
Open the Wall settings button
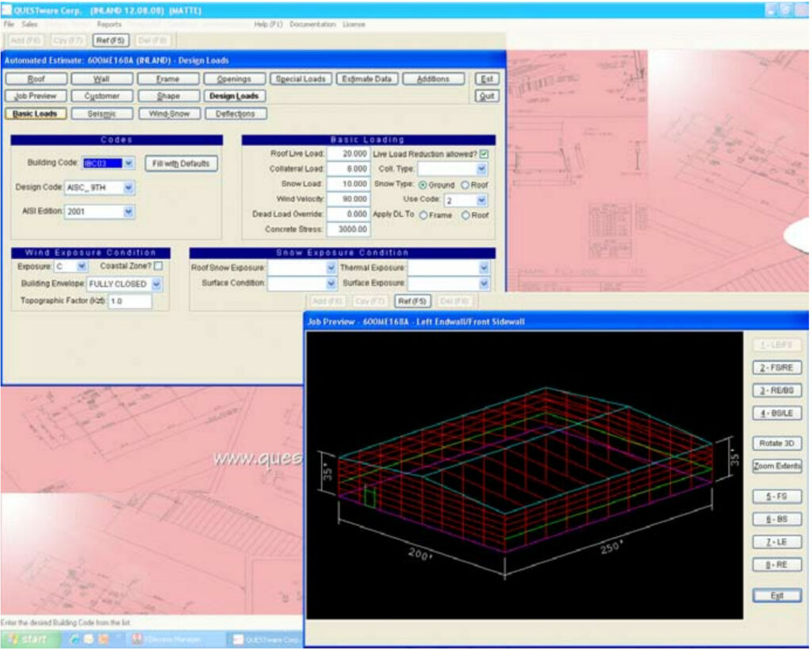click(x=101, y=79)
